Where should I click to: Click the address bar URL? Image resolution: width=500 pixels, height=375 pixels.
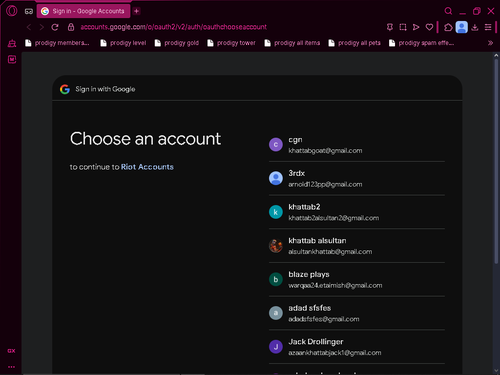tap(173, 27)
